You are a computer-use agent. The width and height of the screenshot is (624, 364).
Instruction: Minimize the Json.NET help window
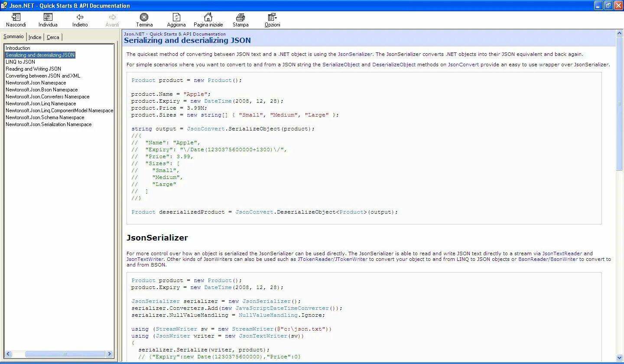click(598, 6)
